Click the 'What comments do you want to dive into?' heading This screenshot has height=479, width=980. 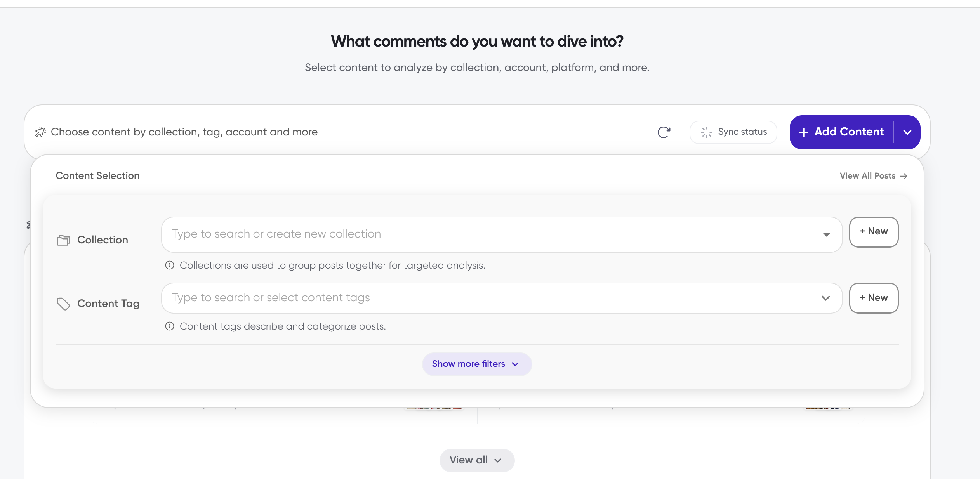tap(477, 42)
